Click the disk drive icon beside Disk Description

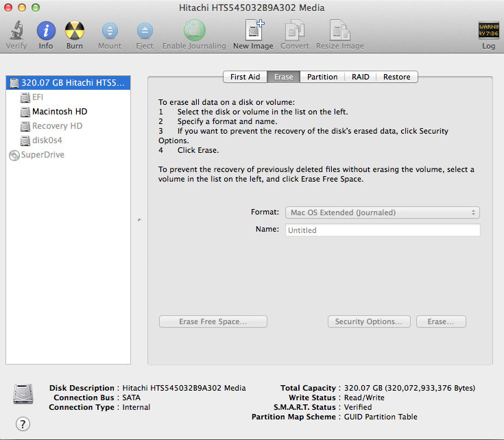click(23, 393)
